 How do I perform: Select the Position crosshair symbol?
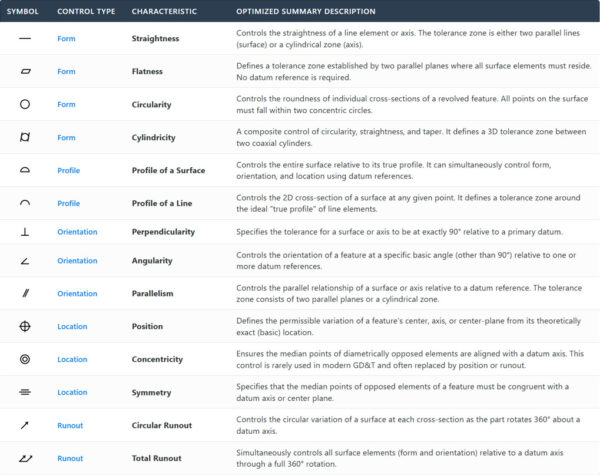click(x=25, y=326)
